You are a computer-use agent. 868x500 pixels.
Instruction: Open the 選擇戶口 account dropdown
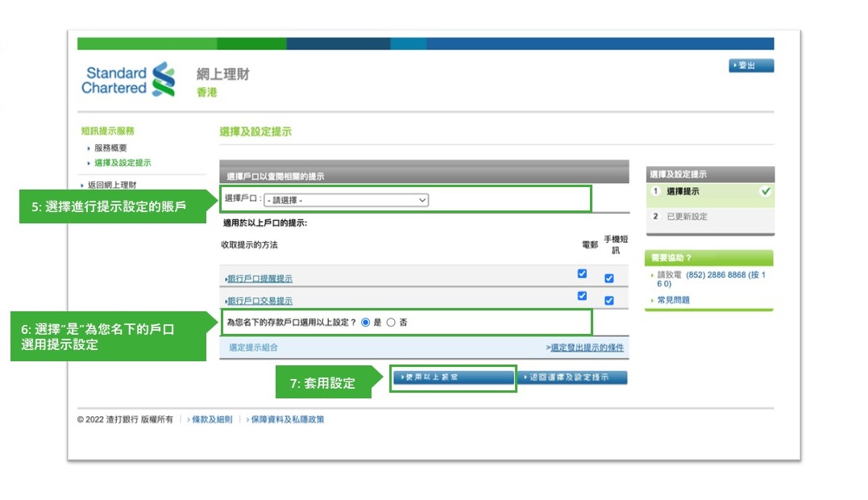pos(346,200)
